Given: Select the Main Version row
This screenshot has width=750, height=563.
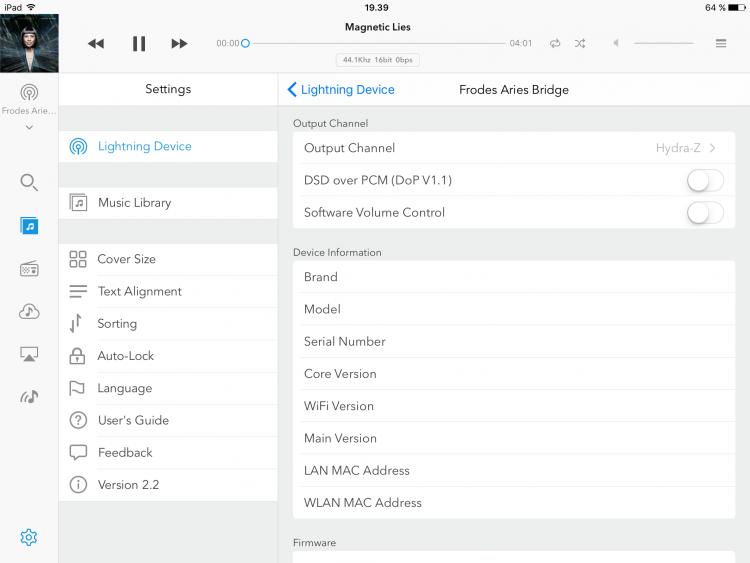Looking at the screenshot, I should (514, 438).
